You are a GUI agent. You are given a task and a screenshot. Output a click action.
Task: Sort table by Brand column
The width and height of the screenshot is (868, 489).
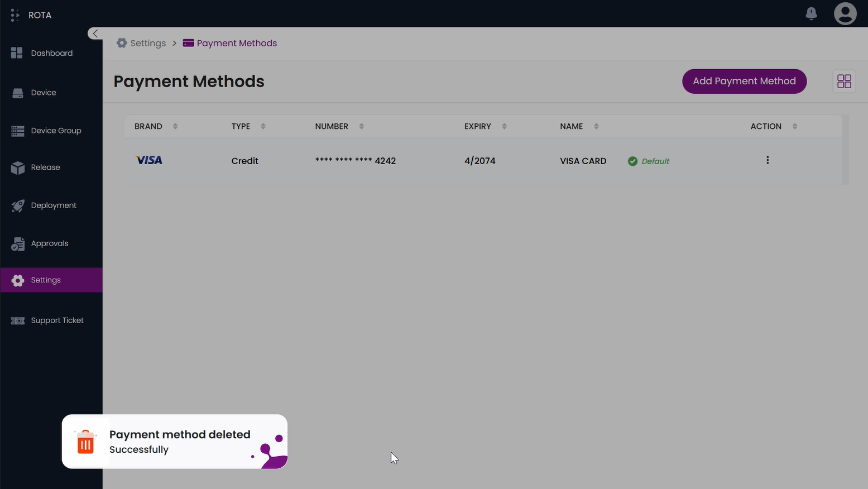tap(175, 126)
